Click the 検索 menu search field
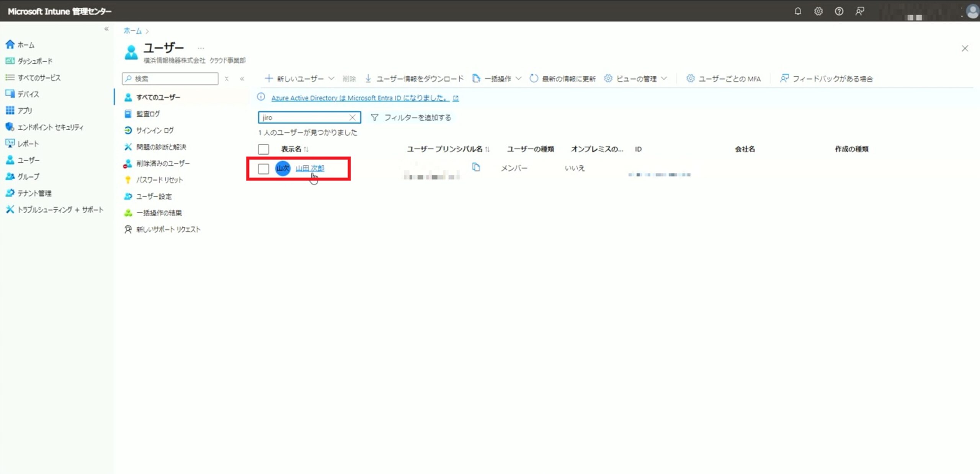This screenshot has height=474, width=980. click(x=170, y=78)
